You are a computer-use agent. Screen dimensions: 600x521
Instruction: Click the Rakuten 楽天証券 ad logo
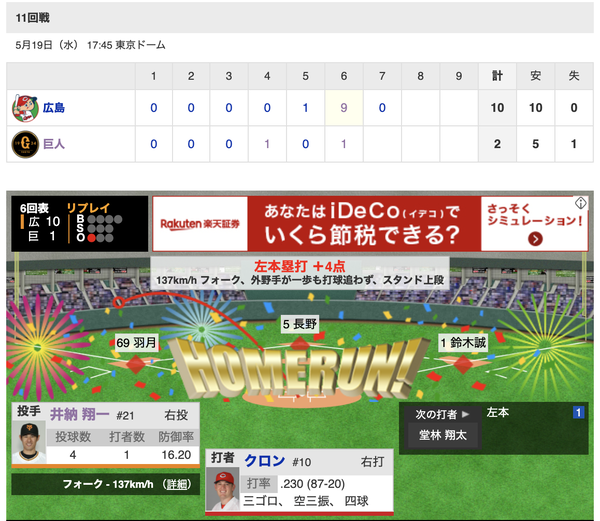[200, 224]
